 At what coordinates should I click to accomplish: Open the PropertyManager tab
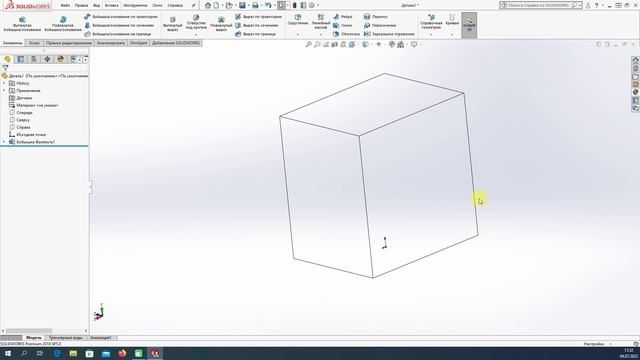click(21, 59)
